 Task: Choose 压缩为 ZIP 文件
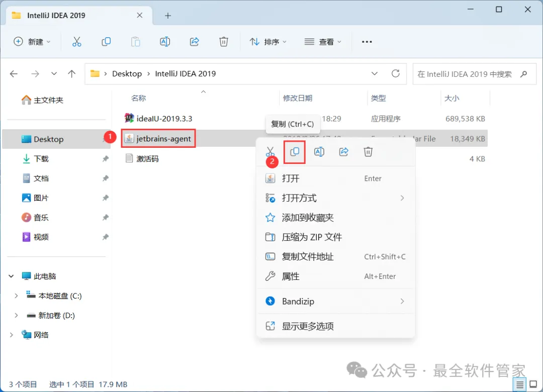click(335, 237)
